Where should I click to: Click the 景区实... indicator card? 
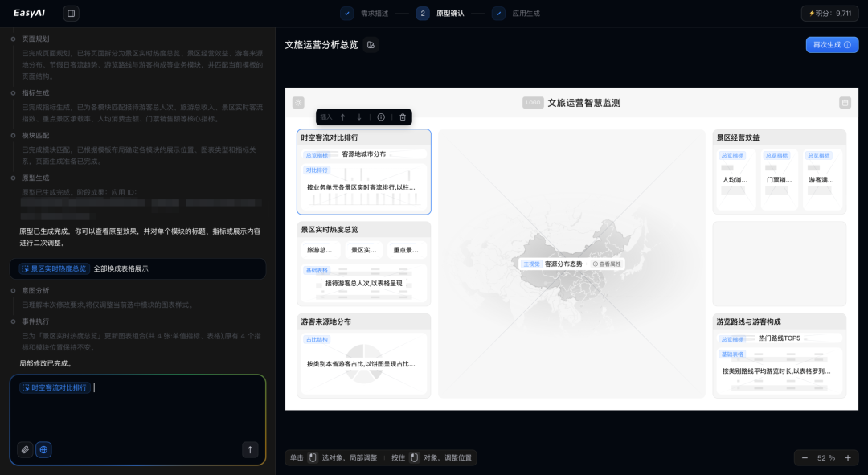click(x=364, y=250)
